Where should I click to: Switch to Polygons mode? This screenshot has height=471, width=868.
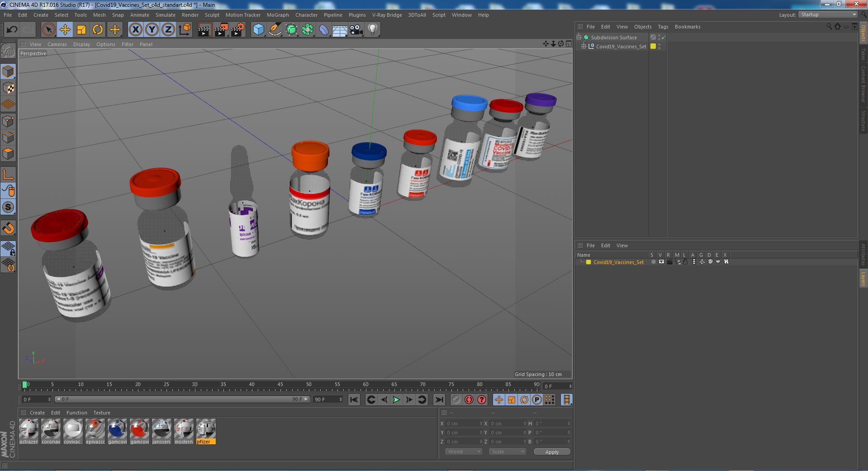click(x=8, y=154)
